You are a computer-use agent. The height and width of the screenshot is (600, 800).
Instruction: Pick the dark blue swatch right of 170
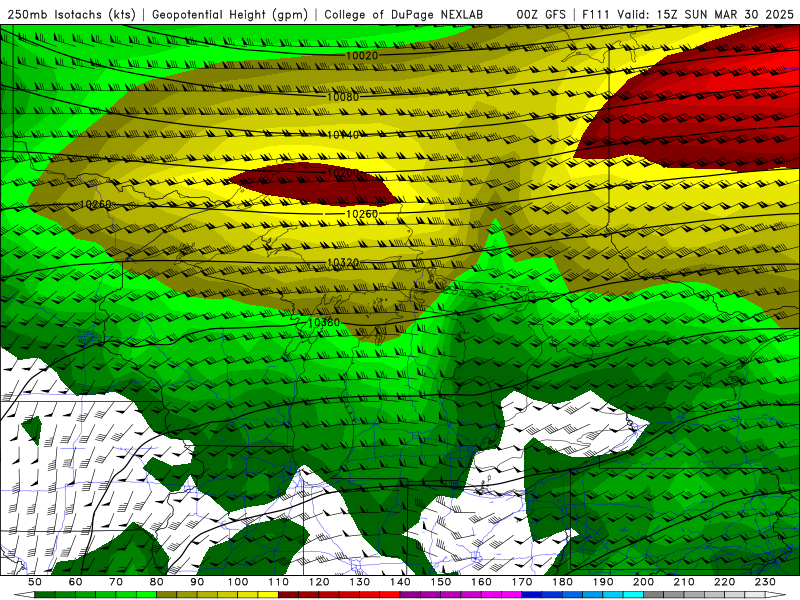532,595
